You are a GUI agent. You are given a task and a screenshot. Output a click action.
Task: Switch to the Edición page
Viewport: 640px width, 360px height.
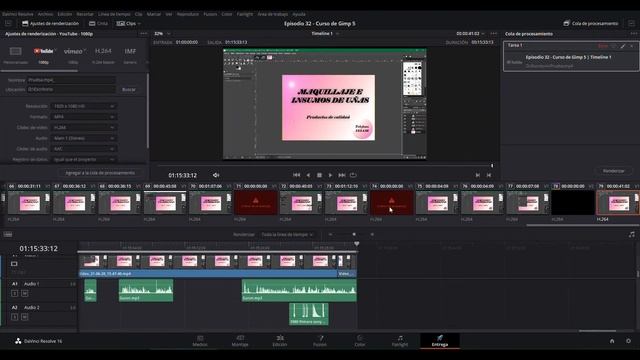coord(280,341)
